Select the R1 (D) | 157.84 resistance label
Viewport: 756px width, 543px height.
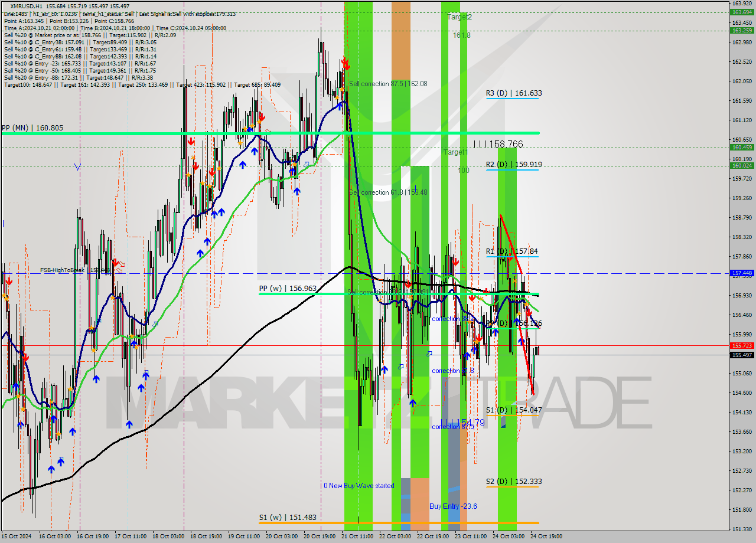[x=511, y=251]
